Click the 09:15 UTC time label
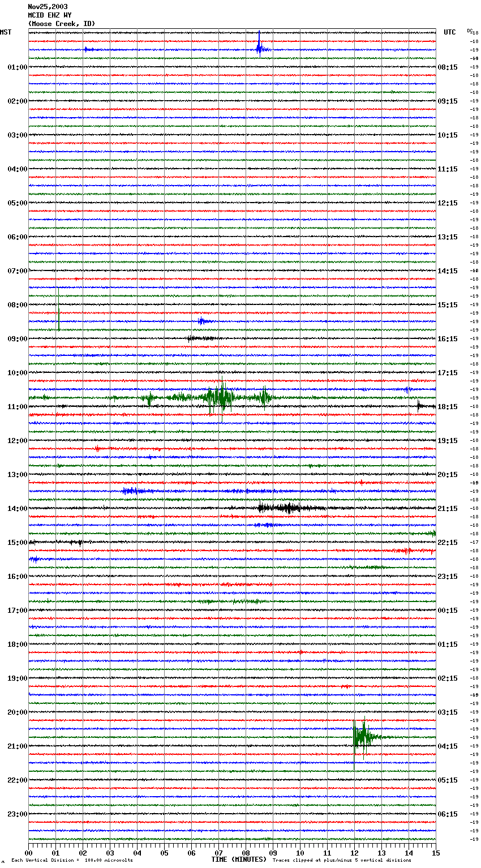The width and height of the screenshot is (481, 868). tap(448, 101)
